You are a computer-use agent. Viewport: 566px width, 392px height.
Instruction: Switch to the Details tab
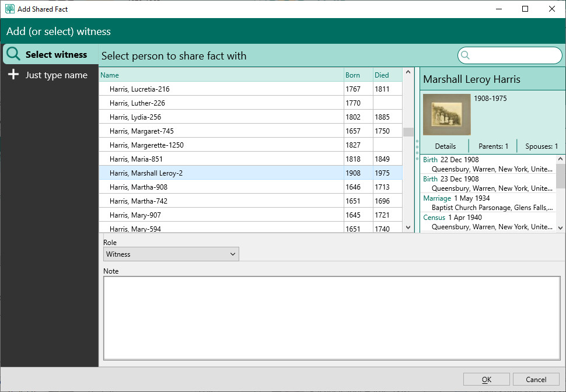tap(445, 146)
